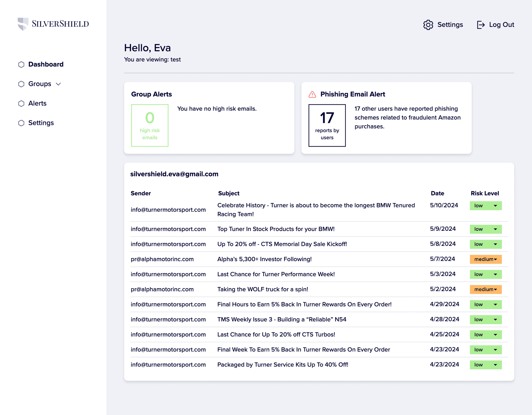
Task: Open medium risk dropdown for Alpha's Investor email
Action: pyautogui.click(x=486, y=259)
